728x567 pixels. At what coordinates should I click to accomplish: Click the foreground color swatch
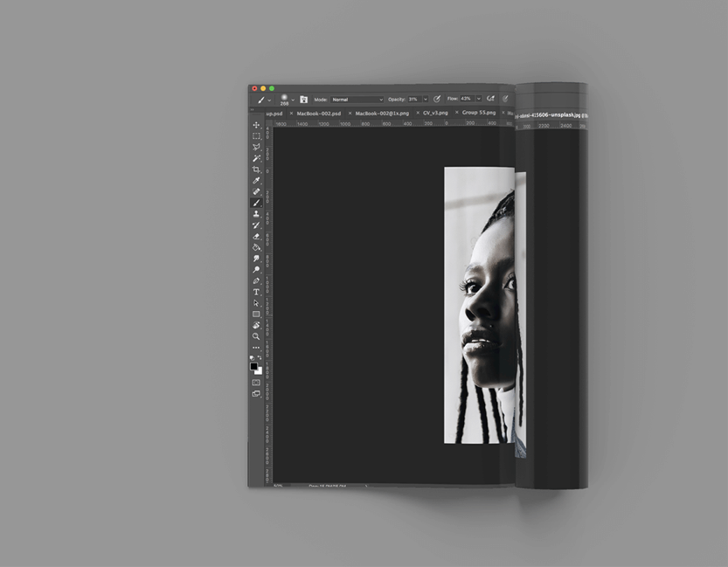tap(254, 366)
